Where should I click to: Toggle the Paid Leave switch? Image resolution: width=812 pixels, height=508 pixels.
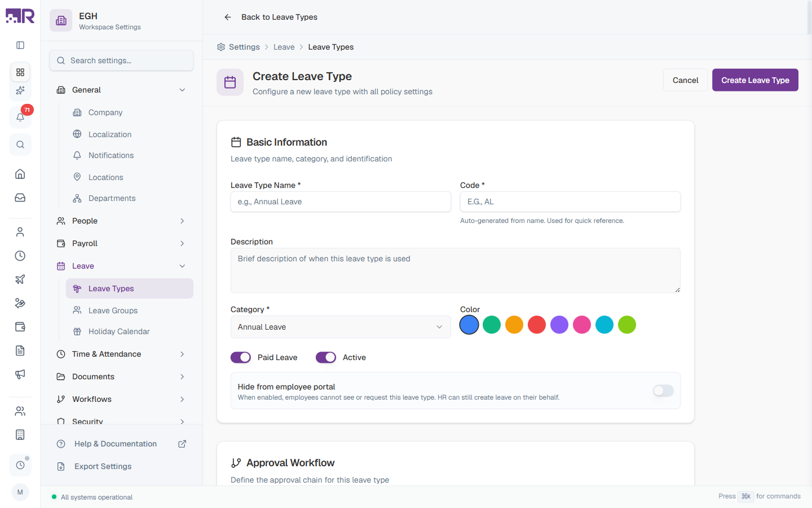pyautogui.click(x=241, y=357)
